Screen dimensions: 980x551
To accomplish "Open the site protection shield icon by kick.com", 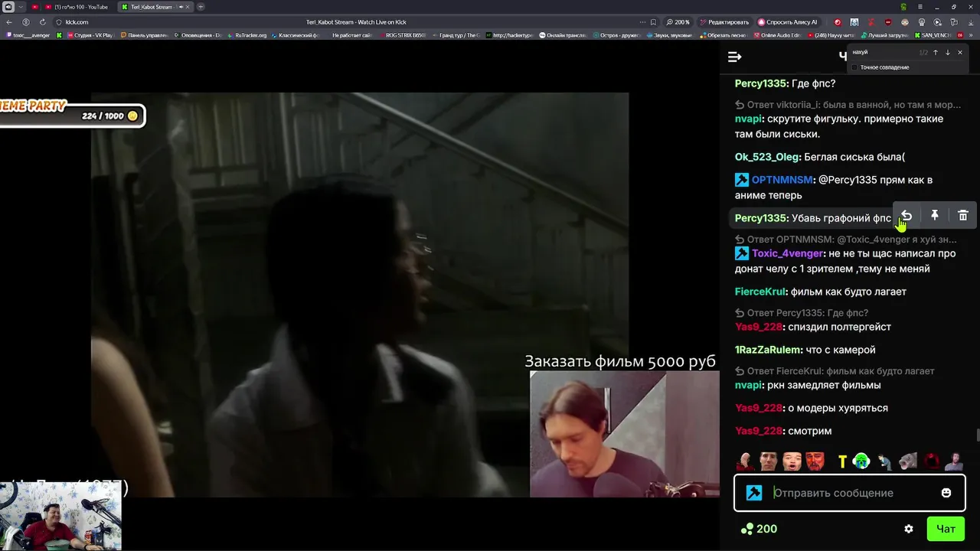I will [x=58, y=22].
